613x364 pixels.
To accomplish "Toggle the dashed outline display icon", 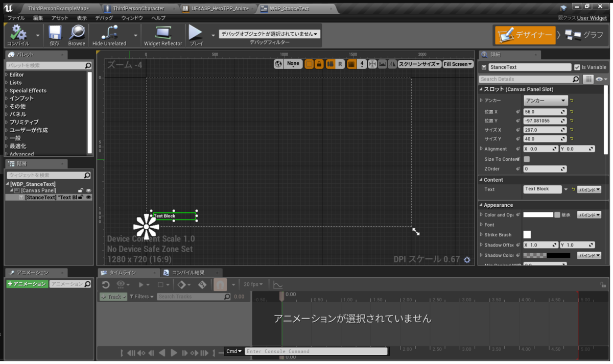I will click(x=309, y=64).
